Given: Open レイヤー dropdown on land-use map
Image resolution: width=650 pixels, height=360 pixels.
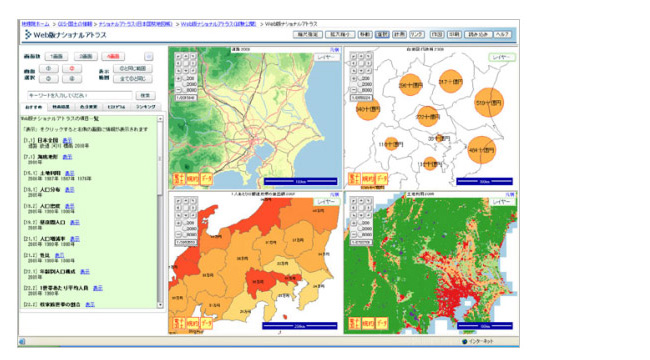Looking at the screenshot, I should pyautogui.click(x=502, y=202).
